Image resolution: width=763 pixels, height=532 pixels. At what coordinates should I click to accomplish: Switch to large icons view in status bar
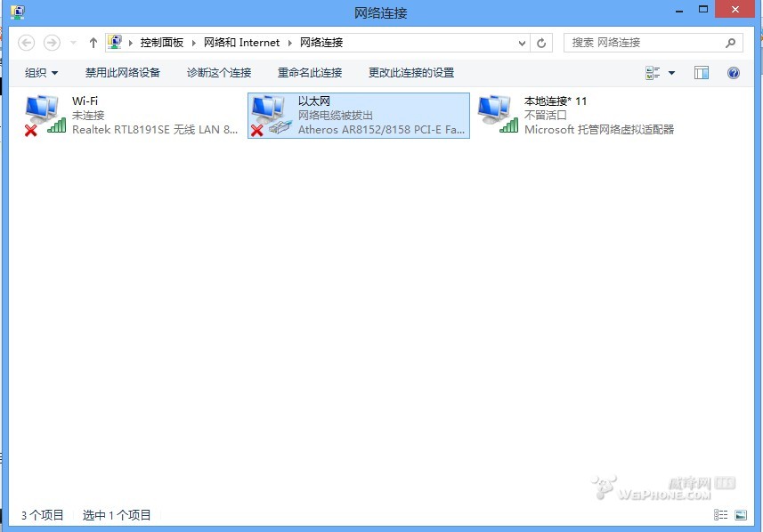741,515
